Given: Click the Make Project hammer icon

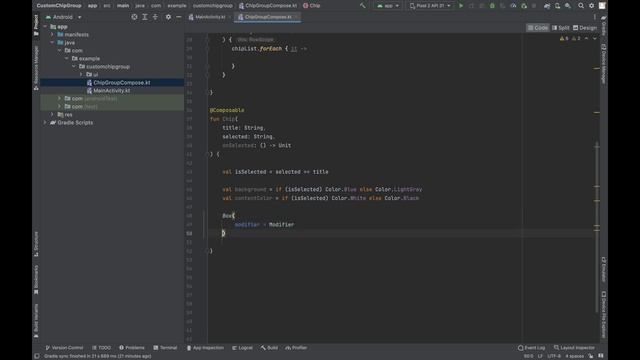Looking at the screenshot, I should (x=362, y=6).
